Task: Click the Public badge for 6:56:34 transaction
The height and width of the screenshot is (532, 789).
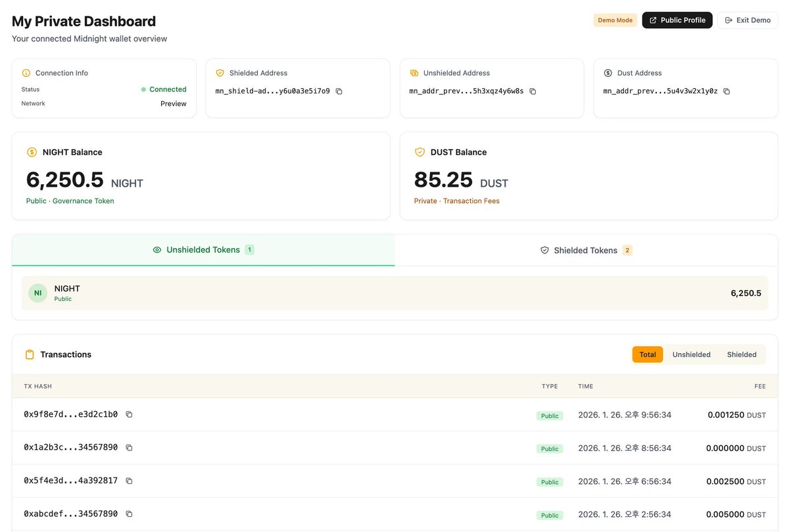Action: [550, 482]
